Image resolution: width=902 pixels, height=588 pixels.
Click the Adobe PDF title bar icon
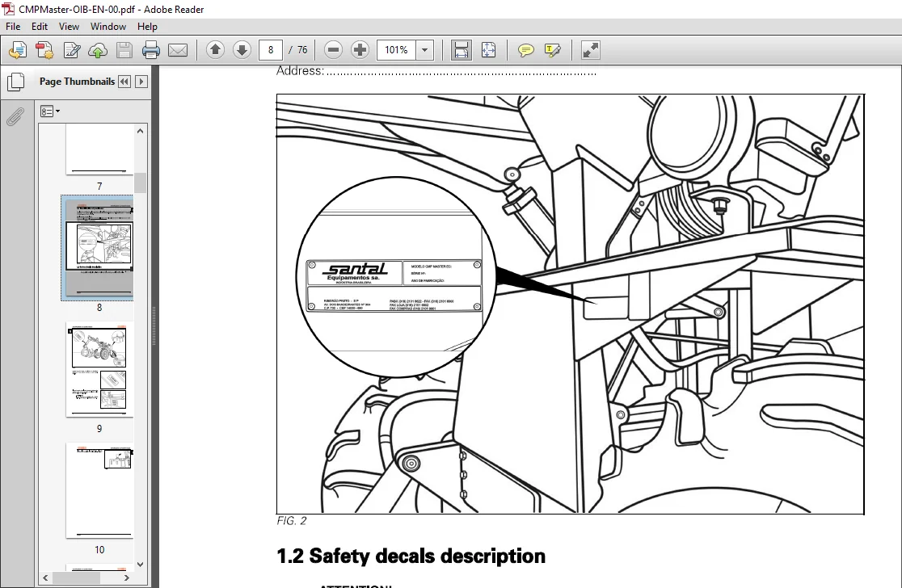tap(8, 9)
